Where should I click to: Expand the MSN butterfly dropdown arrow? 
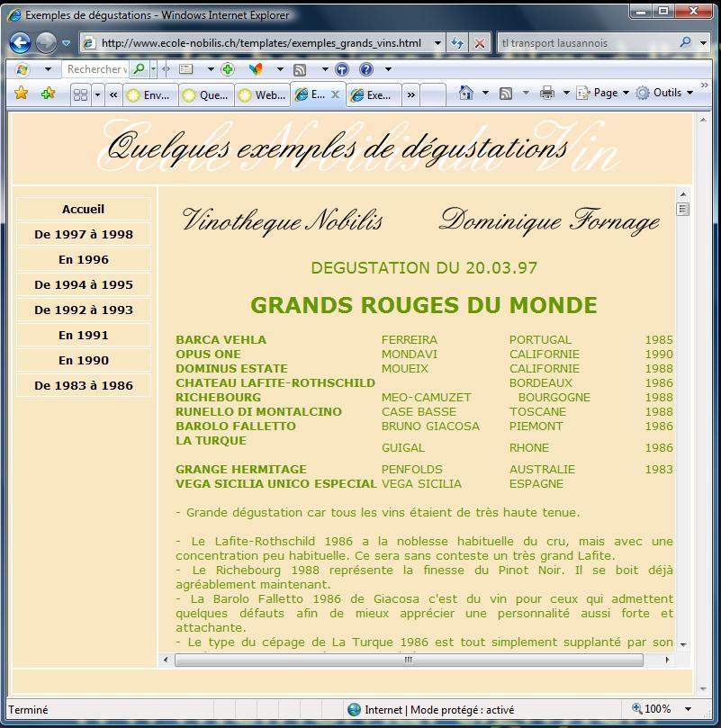pyautogui.click(x=280, y=69)
